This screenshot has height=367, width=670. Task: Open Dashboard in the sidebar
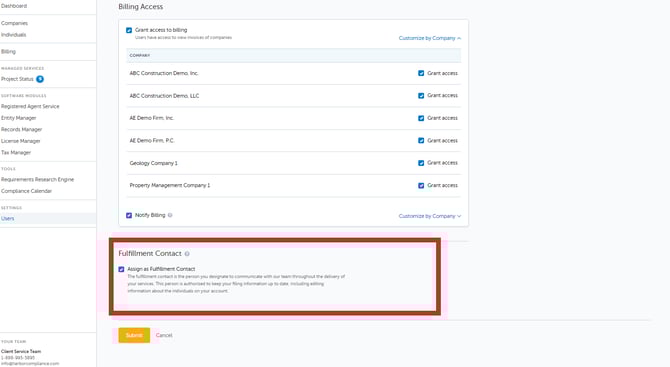tap(14, 6)
